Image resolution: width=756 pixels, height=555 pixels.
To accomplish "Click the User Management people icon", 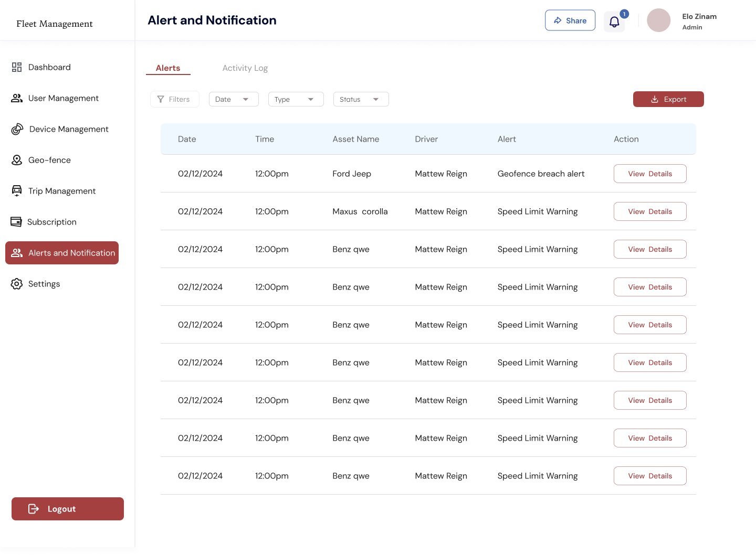I will tap(17, 98).
